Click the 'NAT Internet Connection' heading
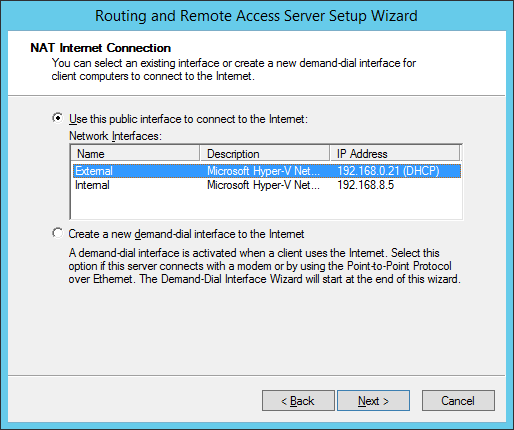 pos(101,48)
